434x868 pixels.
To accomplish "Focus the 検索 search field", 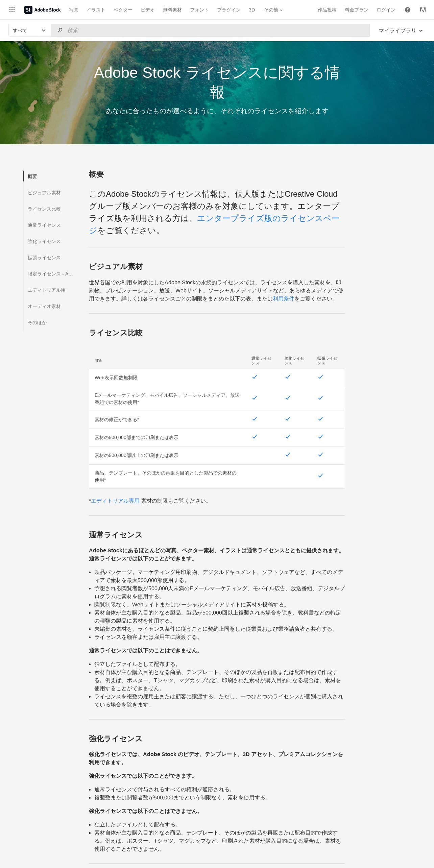I will (x=210, y=30).
